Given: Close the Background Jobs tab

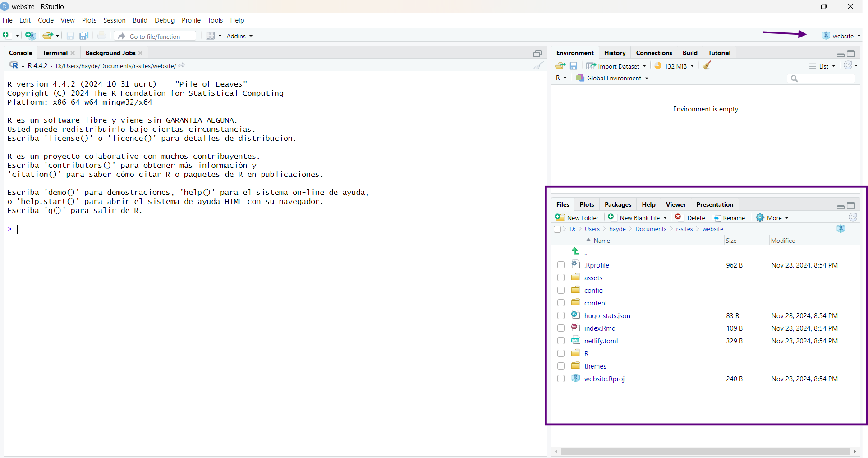Looking at the screenshot, I should click(x=141, y=53).
